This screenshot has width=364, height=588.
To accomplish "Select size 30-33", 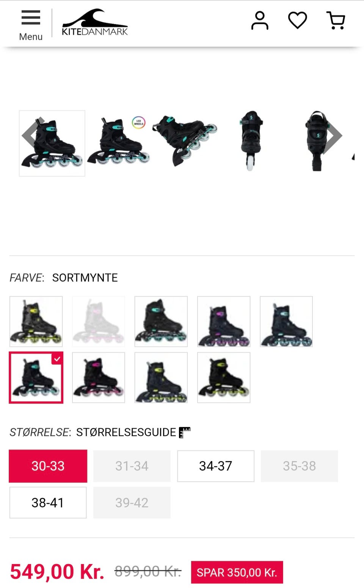I will [x=48, y=466].
